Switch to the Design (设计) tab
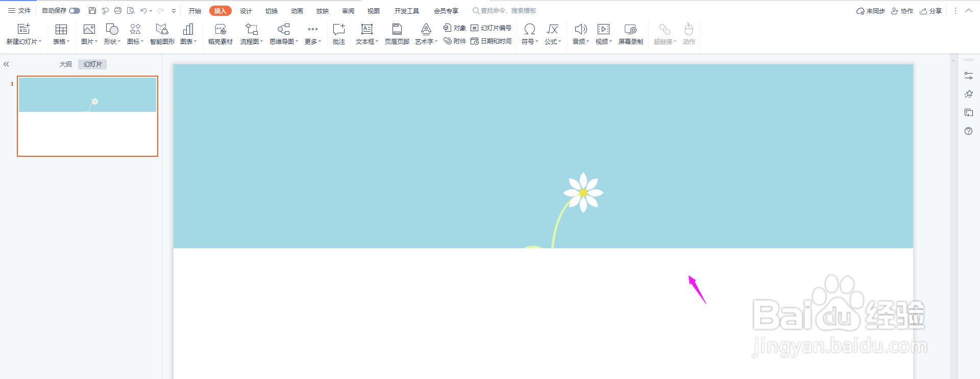Viewport: 980px width, 379px height. click(x=246, y=11)
